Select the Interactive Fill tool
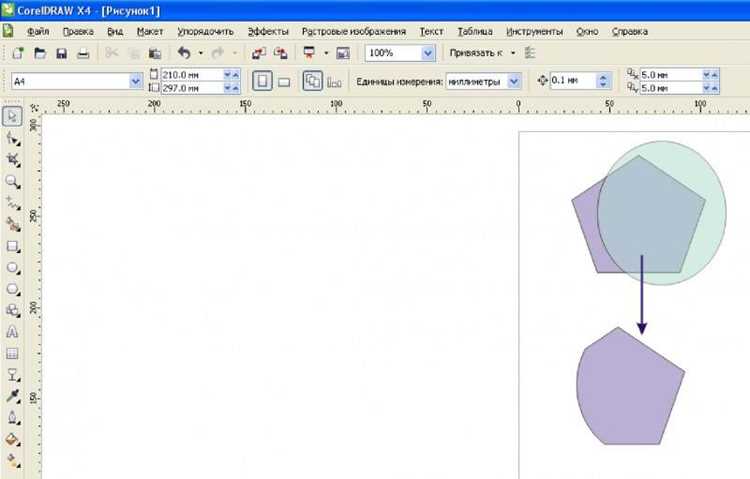The image size is (750, 479). click(12, 461)
